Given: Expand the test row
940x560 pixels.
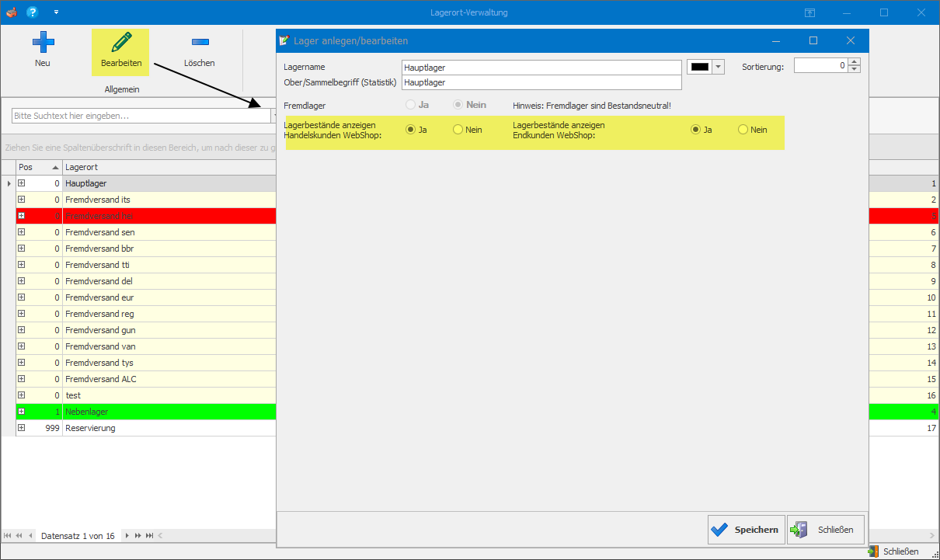Looking at the screenshot, I should coord(22,395).
